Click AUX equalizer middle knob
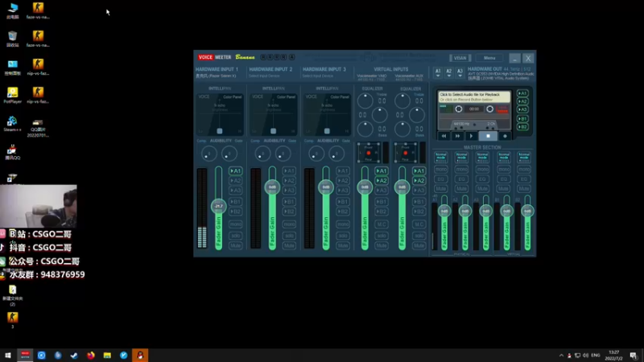644x362 pixels. tap(417, 115)
